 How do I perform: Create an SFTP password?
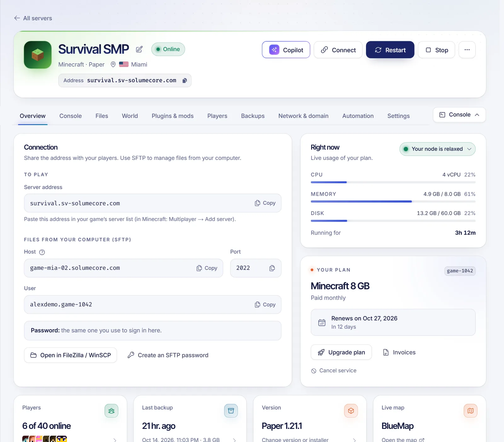tap(168, 355)
